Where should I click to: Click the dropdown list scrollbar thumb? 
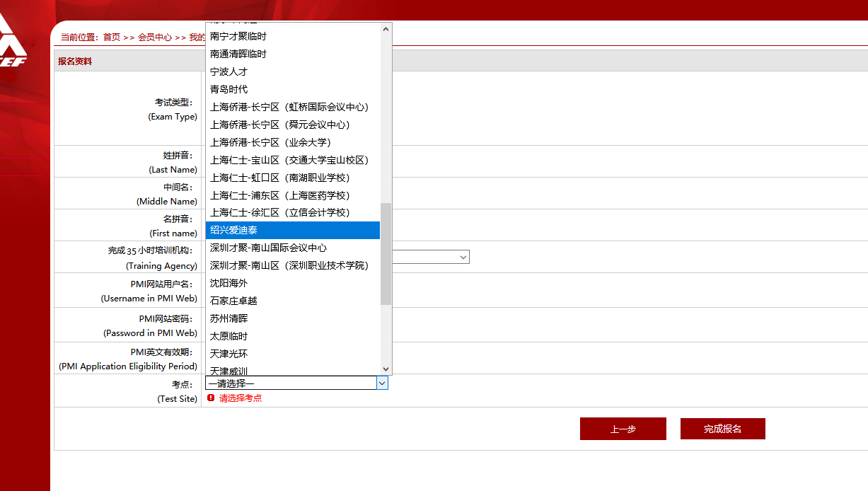pyautogui.click(x=386, y=253)
